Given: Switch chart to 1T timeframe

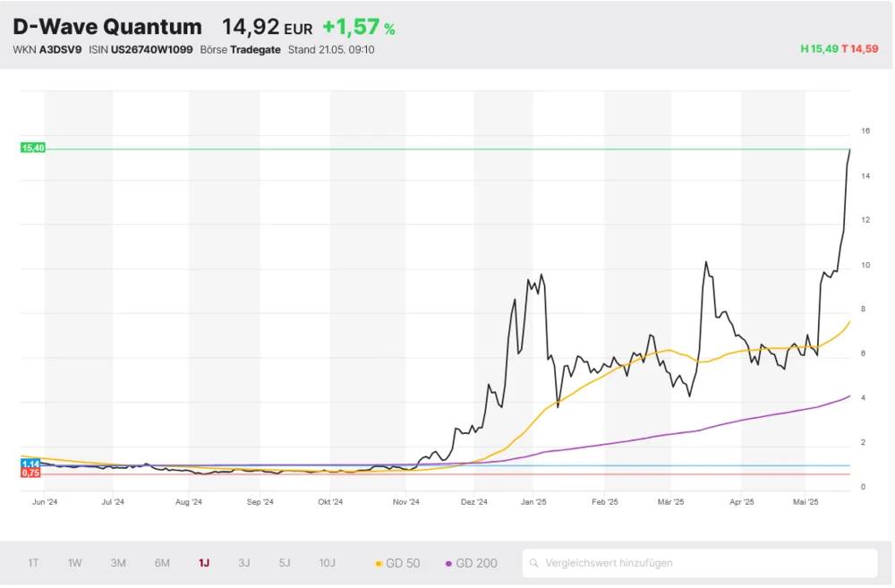Looking at the screenshot, I should (x=33, y=564).
